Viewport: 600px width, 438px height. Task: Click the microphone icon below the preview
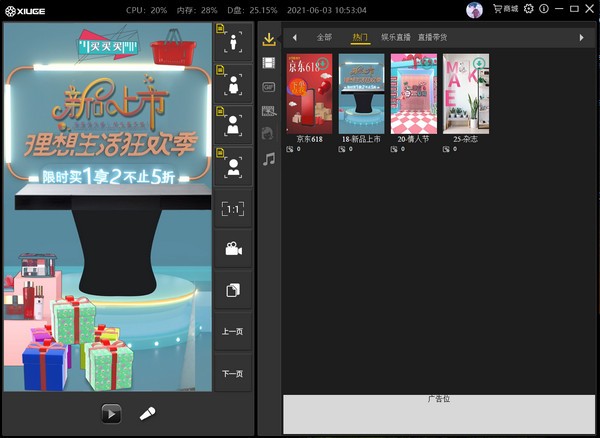(147, 413)
